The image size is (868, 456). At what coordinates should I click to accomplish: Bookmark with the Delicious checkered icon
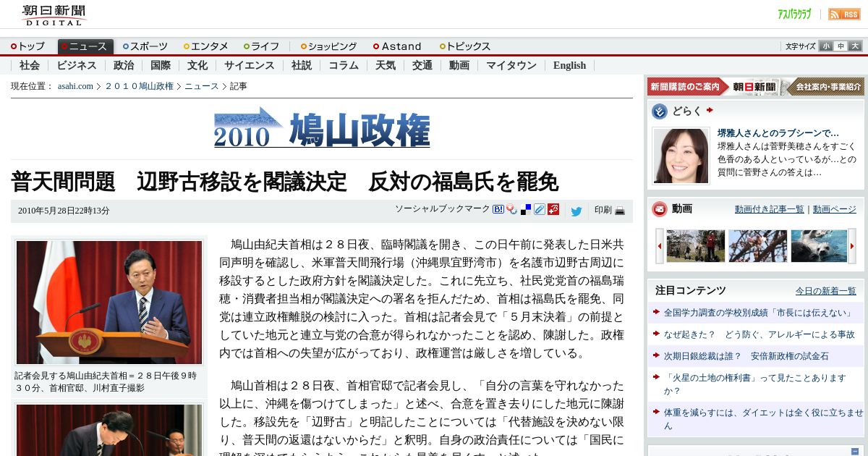pyautogui.click(x=525, y=210)
